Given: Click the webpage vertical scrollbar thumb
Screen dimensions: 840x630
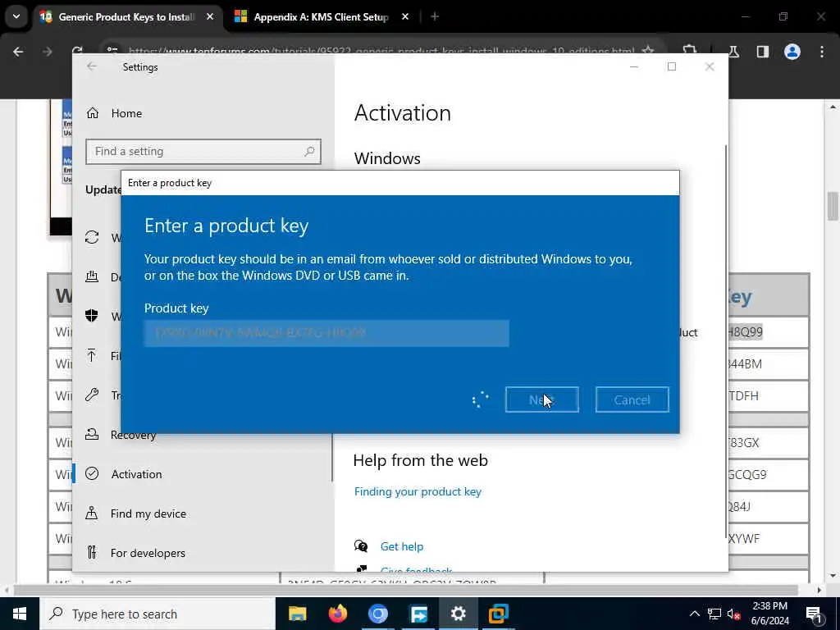Looking at the screenshot, I should [833, 206].
